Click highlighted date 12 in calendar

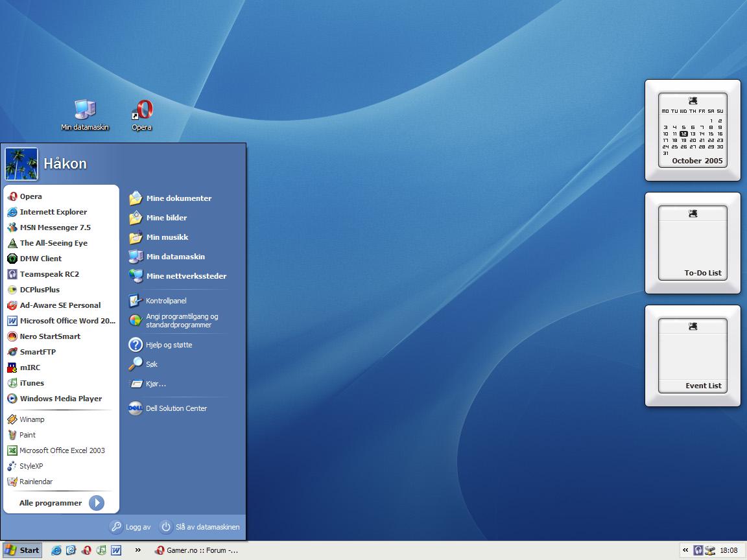pyautogui.click(x=683, y=134)
